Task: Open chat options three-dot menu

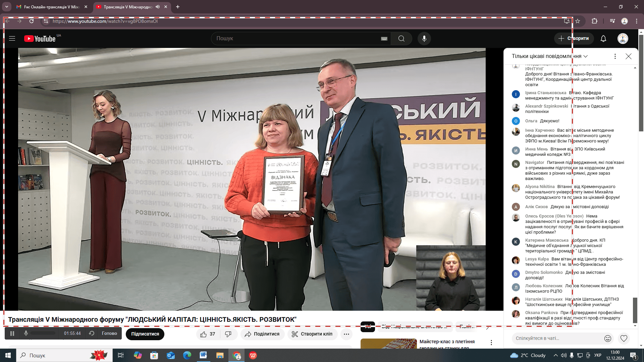Action: 615,56
